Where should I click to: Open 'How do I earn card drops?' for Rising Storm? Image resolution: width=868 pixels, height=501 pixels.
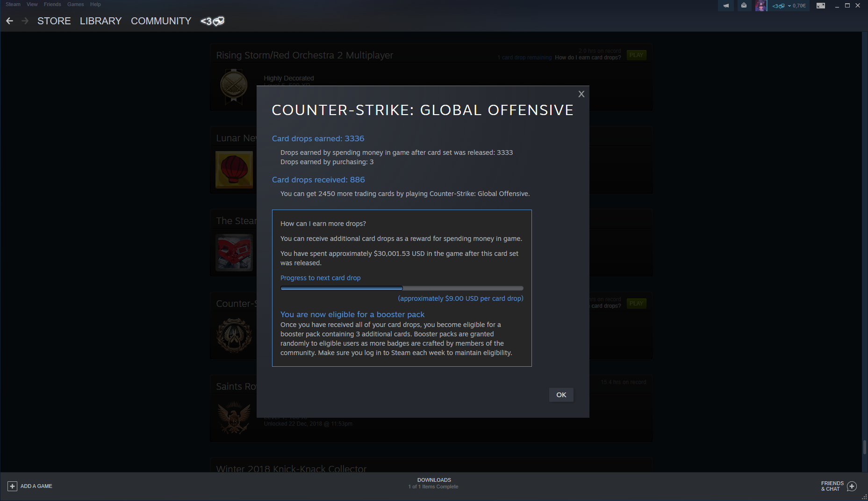pos(588,58)
